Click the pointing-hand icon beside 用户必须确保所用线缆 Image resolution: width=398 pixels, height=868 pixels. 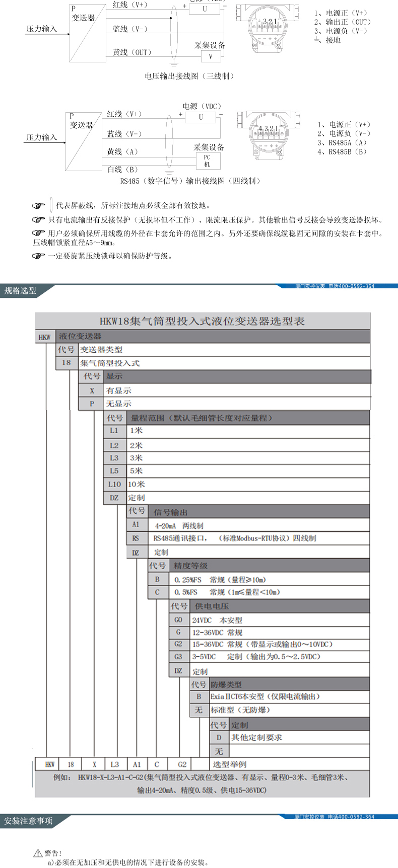pyautogui.click(x=39, y=233)
